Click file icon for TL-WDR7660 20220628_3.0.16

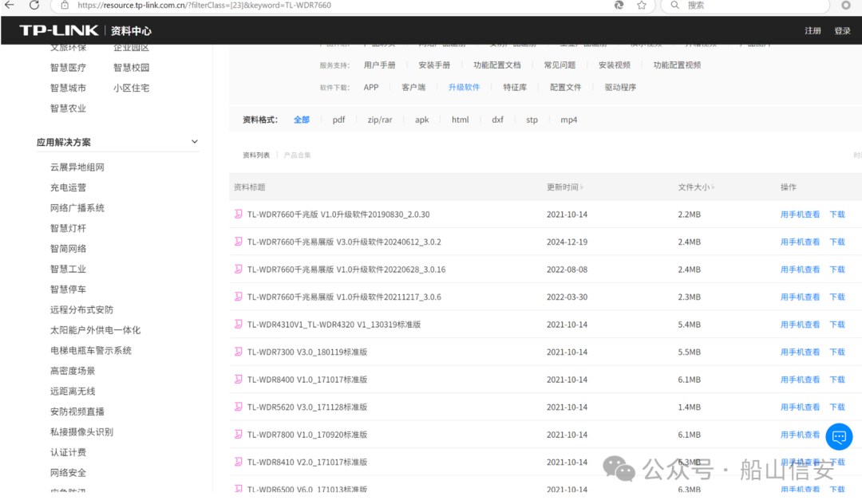pyautogui.click(x=238, y=269)
